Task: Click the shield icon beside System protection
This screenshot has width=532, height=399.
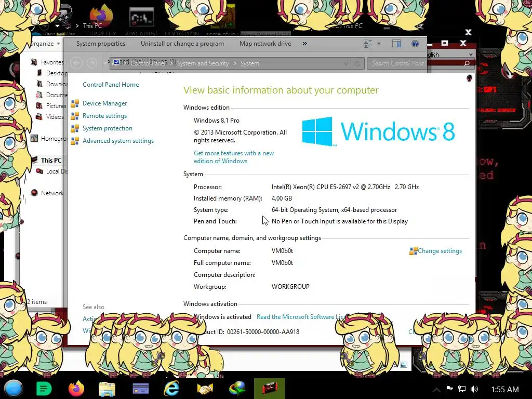Action: [75, 129]
